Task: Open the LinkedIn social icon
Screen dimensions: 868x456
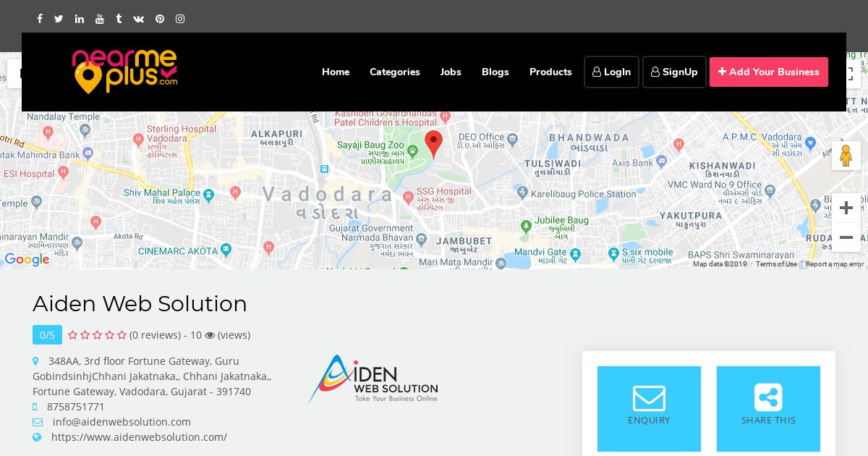Action: (x=80, y=19)
